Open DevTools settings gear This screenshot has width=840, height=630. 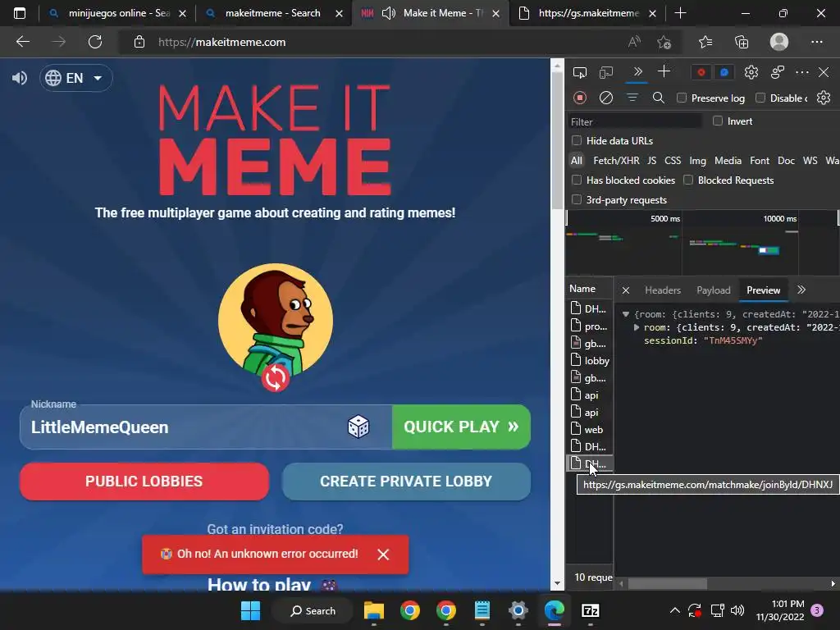click(x=751, y=72)
